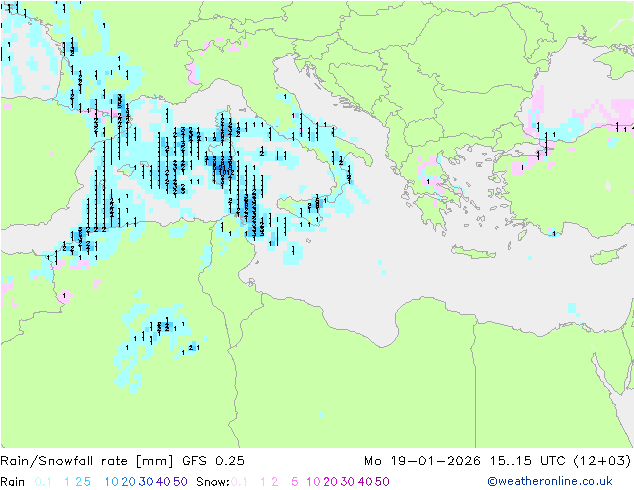Pick the Snow 20 legend value
Screen dimensions: 634x490
[x=330, y=481]
